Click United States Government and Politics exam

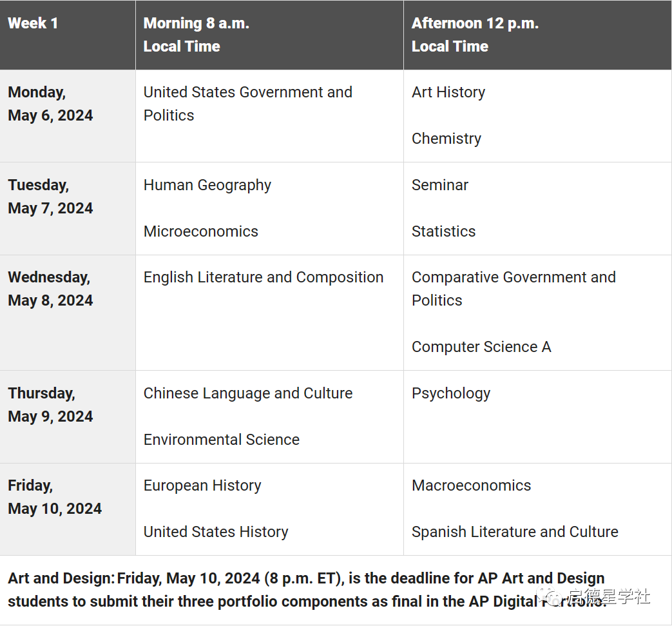click(247, 104)
